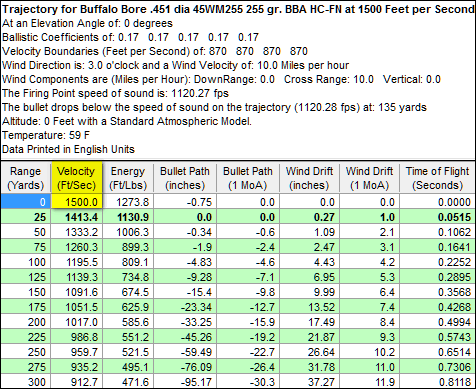Select the blue range 0 cell

pyautogui.click(x=26, y=202)
